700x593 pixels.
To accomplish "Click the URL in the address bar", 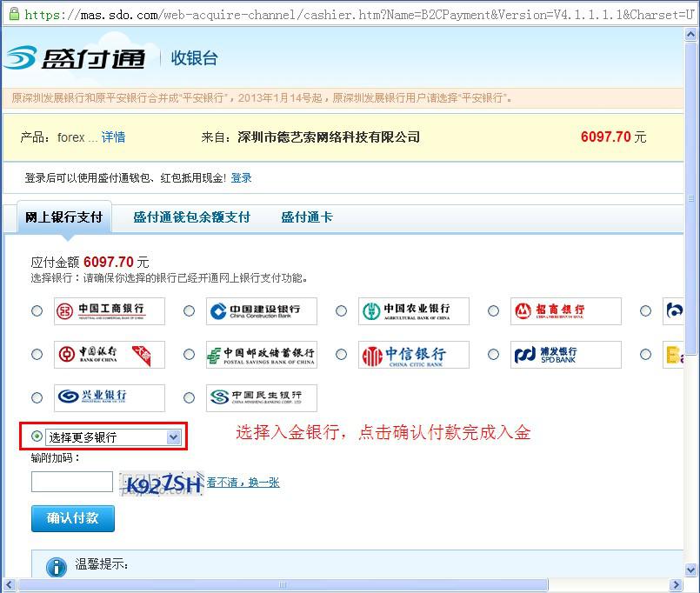I will [x=359, y=15].
